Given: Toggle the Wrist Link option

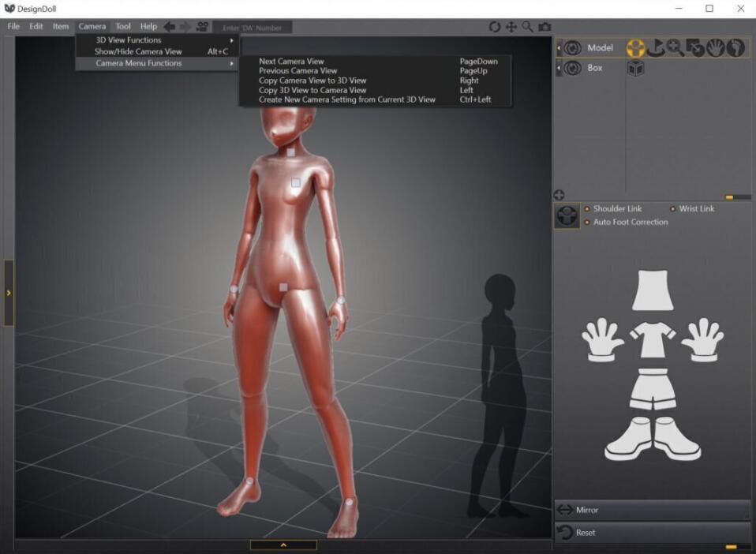Looking at the screenshot, I should (672, 209).
